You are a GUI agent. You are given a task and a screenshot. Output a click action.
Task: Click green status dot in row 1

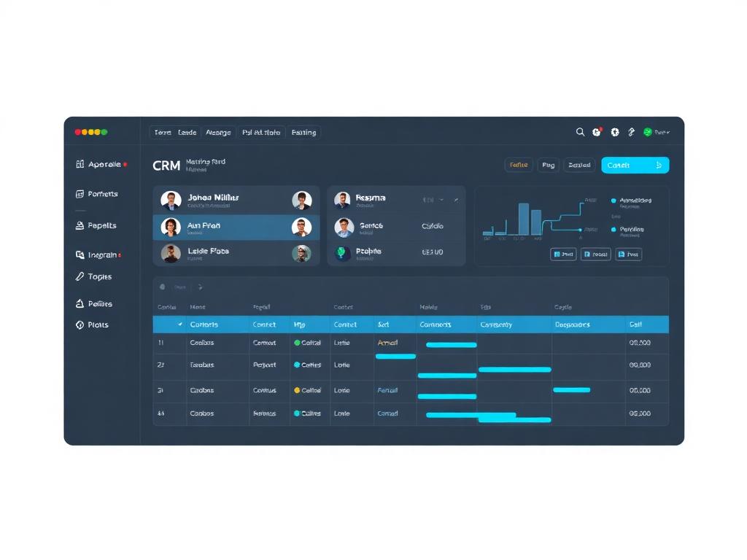(x=298, y=343)
